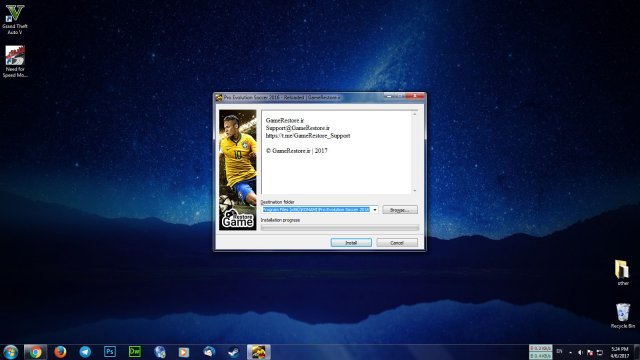The width and height of the screenshot is (640, 360).
Task: Open Telegram from the taskbar
Action: (x=85, y=352)
